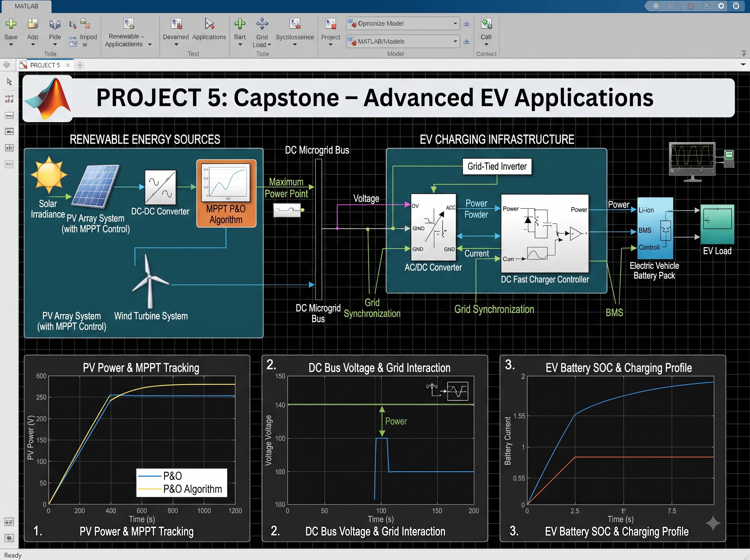Open the MPPT P&O Algorithm block

tap(226, 193)
